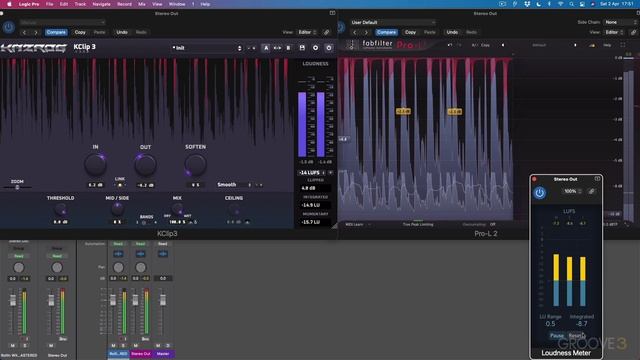Select state A in KClip 3
Screen dimensions: 640x360
pos(266,48)
